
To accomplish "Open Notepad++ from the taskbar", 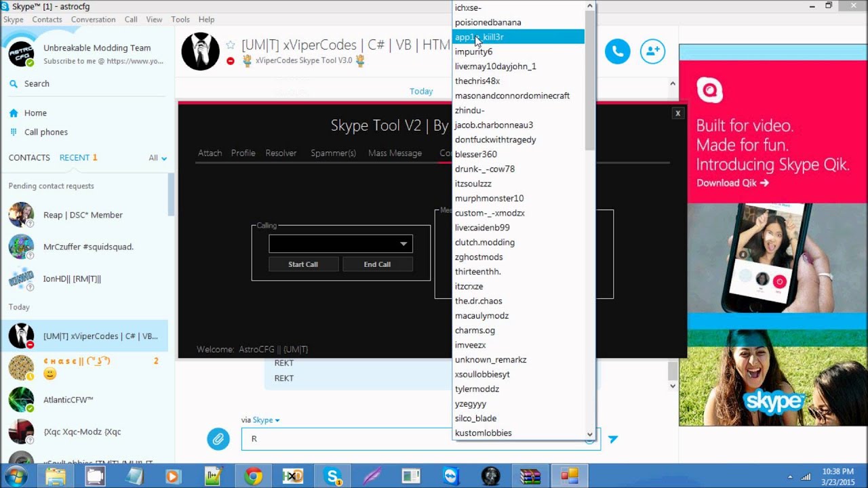I will [x=214, y=476].
